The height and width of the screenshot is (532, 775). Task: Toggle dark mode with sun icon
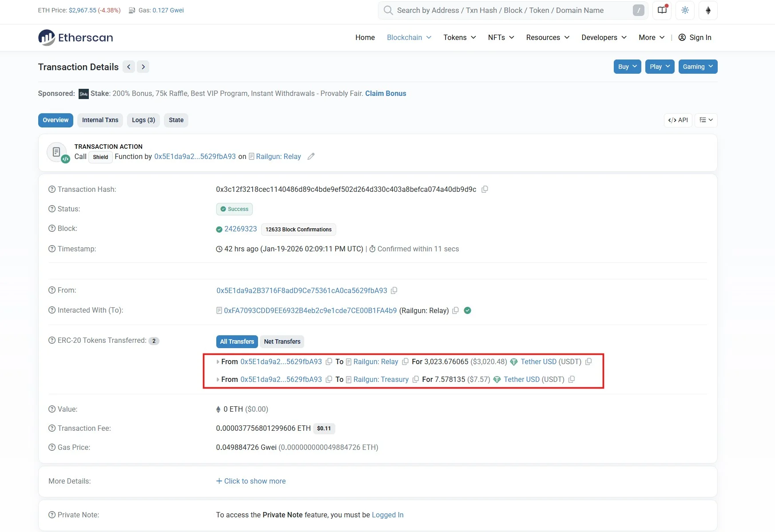click(x=685, y=10)
